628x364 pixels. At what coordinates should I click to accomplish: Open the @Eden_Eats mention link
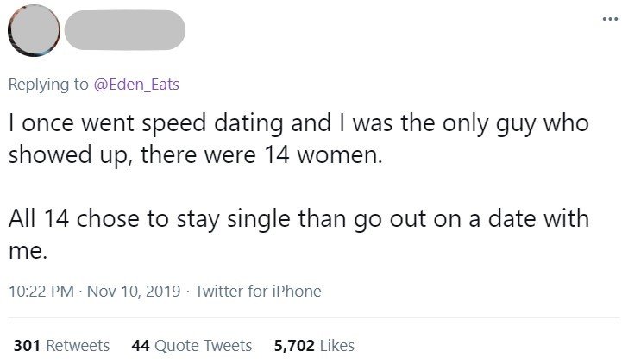137,85
